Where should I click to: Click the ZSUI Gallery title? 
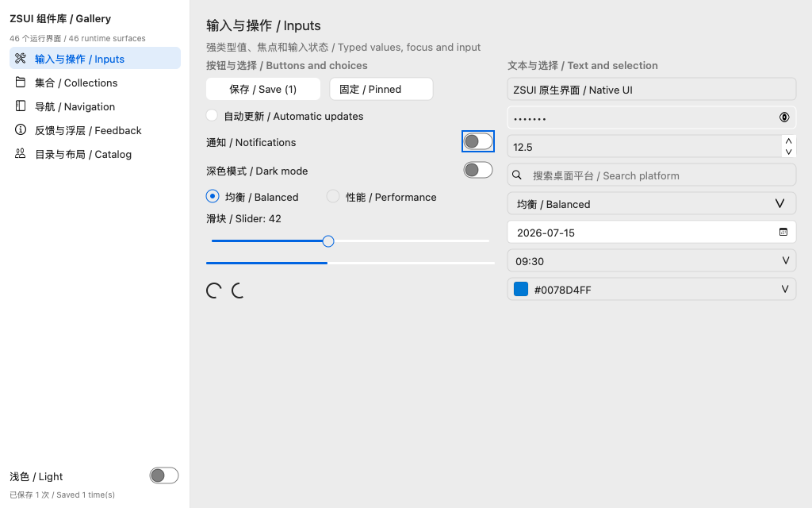click(60, 19)
